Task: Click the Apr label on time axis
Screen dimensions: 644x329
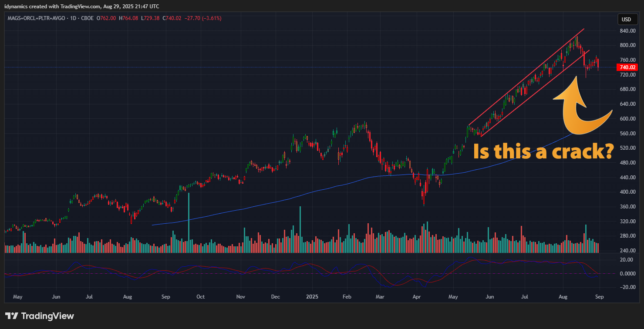Action: click(x=417, y=297)
